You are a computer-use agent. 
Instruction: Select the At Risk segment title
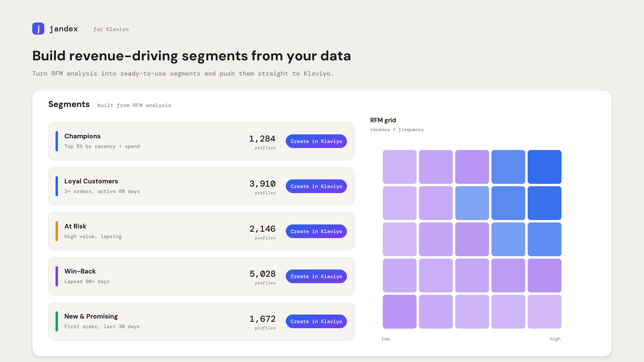point(75,226)
